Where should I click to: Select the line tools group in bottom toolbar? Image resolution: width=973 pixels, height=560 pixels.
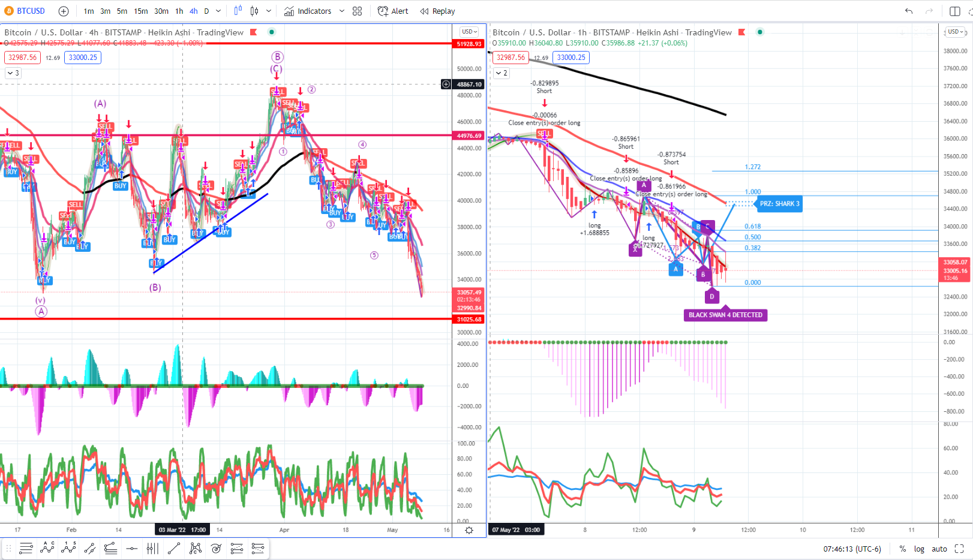(26, 548)
